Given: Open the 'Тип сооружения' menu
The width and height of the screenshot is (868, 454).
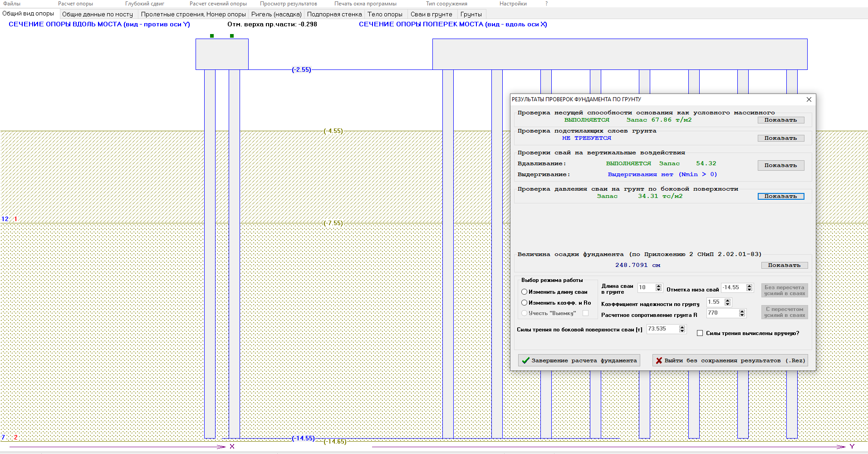Looking at the screenshot, I should pyautogui.click(x=446, y=4).
